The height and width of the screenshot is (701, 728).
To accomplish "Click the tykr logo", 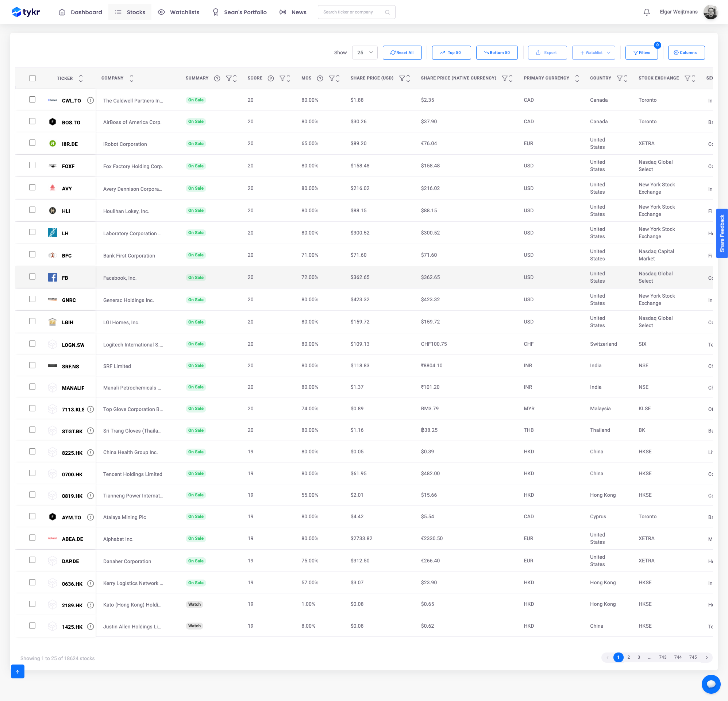I will 25,12.
